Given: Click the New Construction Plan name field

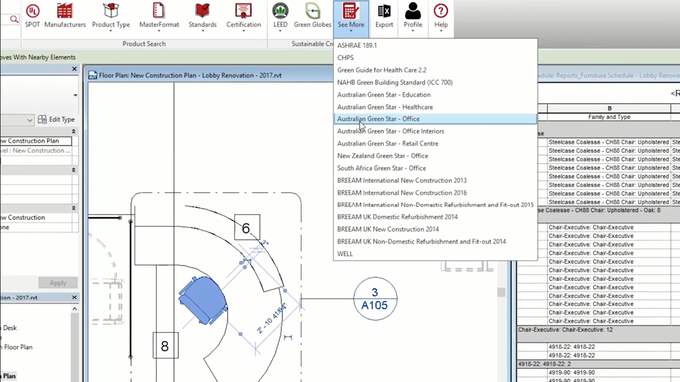Looking at the screenshot, I should [x=36, y=141].
